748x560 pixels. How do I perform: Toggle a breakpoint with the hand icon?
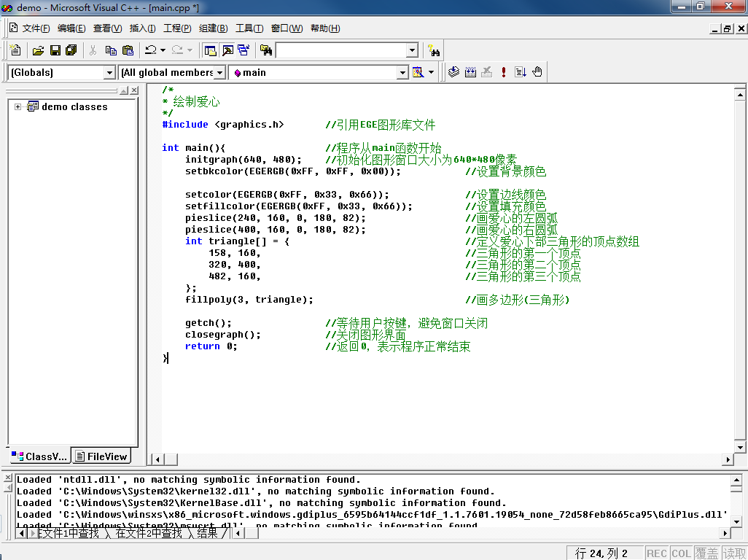click(x=537, y=72)
